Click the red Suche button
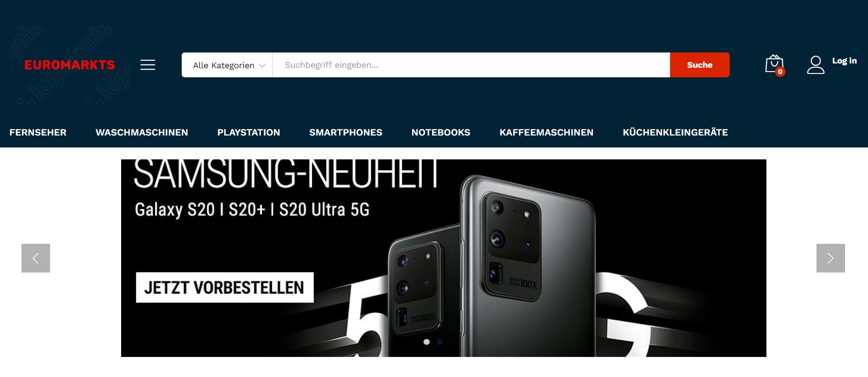Image resolution: width=868 pixels, height=377 pixels. [700, 65]
